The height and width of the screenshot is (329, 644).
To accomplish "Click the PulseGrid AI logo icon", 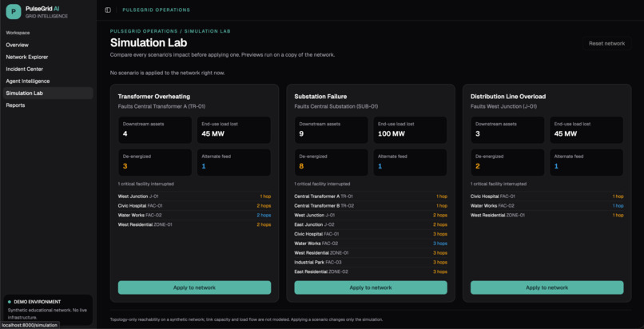I will (13, 11).
